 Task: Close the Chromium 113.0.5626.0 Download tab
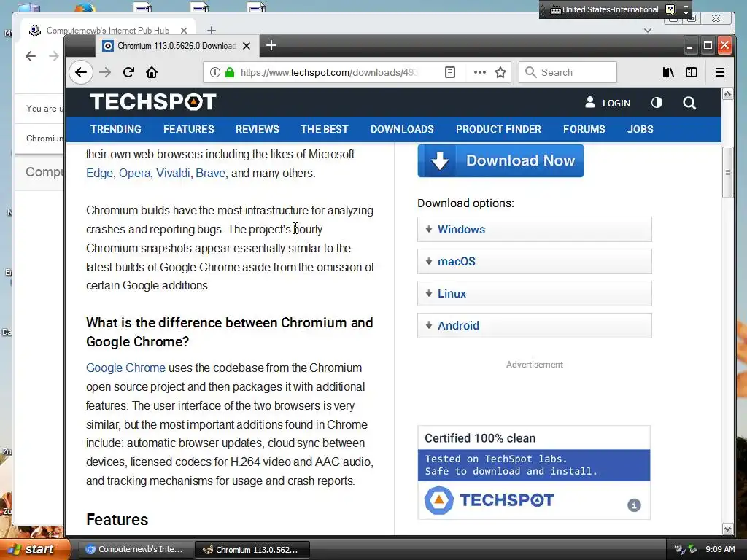(x=247, y=46)
